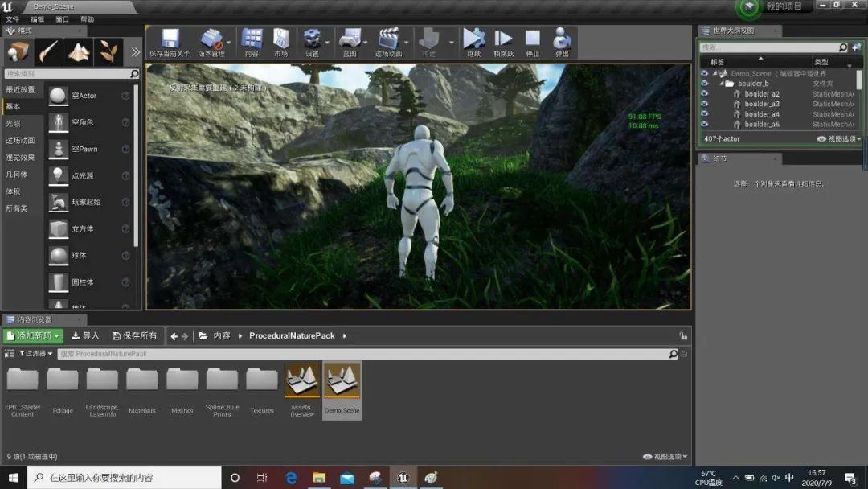Open 版本管理 source control icon
The width and height of the screenshot is (868, 489).
211,39
